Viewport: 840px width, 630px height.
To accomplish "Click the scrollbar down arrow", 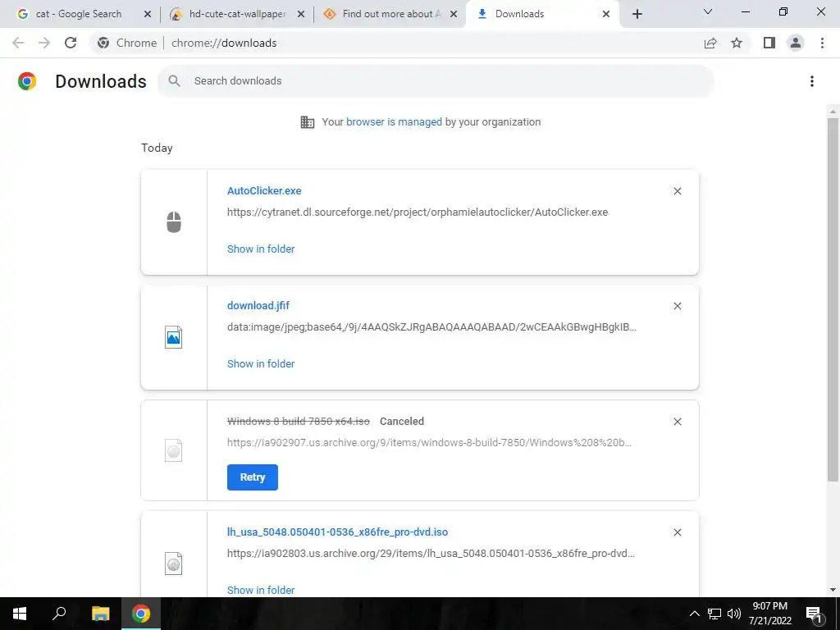I will (833, 590).
